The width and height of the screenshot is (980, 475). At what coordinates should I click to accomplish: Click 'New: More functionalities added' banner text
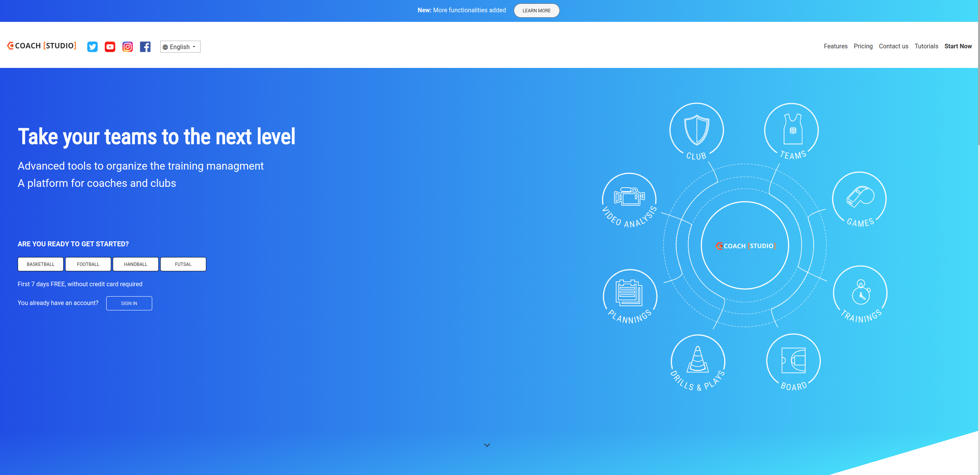click(x=462, y=10)
